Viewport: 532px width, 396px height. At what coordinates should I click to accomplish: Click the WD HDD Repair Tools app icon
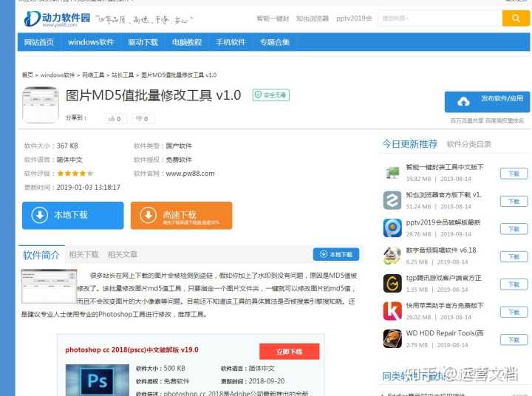click(392, 338)
